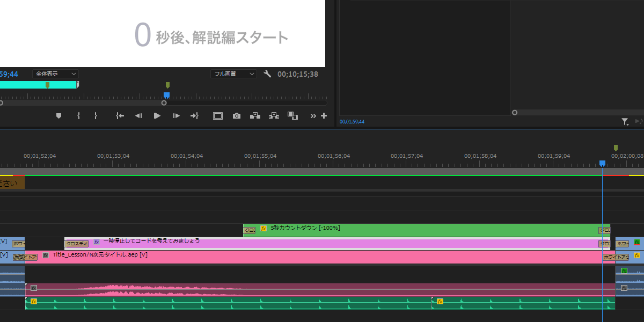Click the fx badge on 5秒カウントダウン clip
Image resolution: width=644 pixels, height=322 pixels.
(264, 228)
